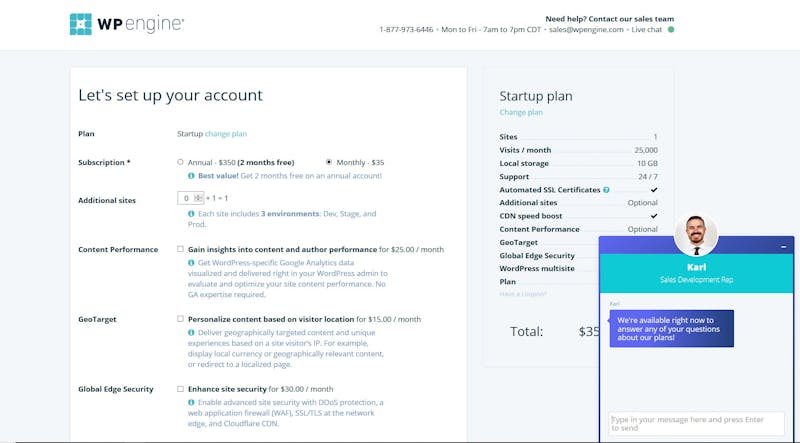Image resolution: width=800 pixels, height=443 pixels.
Task: Click the Additional sites number stepper arrows
Action: tap(198, 198)
